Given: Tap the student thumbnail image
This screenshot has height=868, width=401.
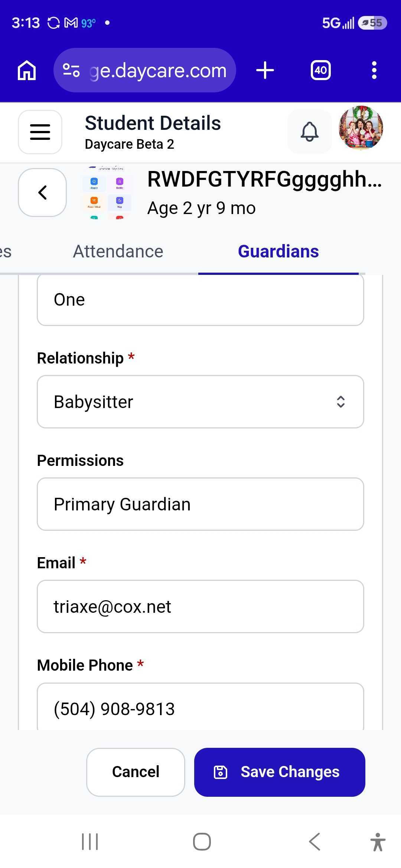Looking at the screenshot, I should (107, 193).
